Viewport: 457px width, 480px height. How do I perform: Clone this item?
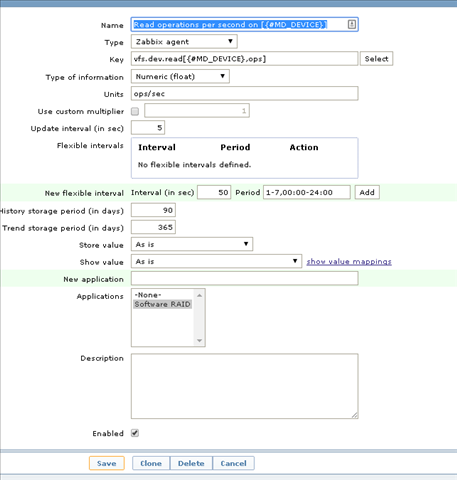[151, 463]
